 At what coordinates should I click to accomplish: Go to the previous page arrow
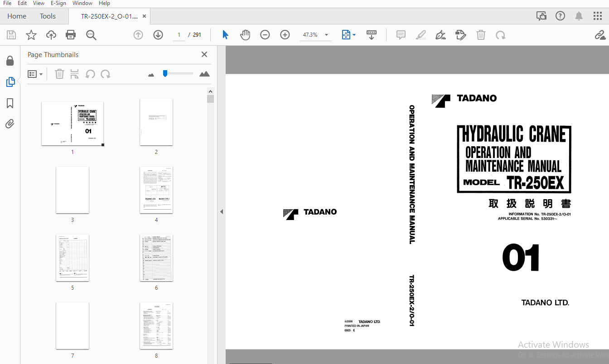[138, 35]
